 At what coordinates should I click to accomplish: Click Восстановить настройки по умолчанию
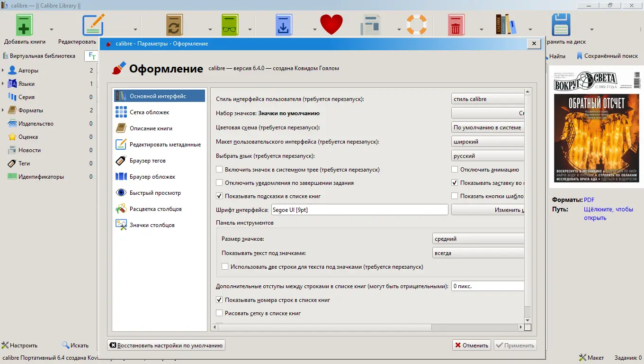point(166,346)
